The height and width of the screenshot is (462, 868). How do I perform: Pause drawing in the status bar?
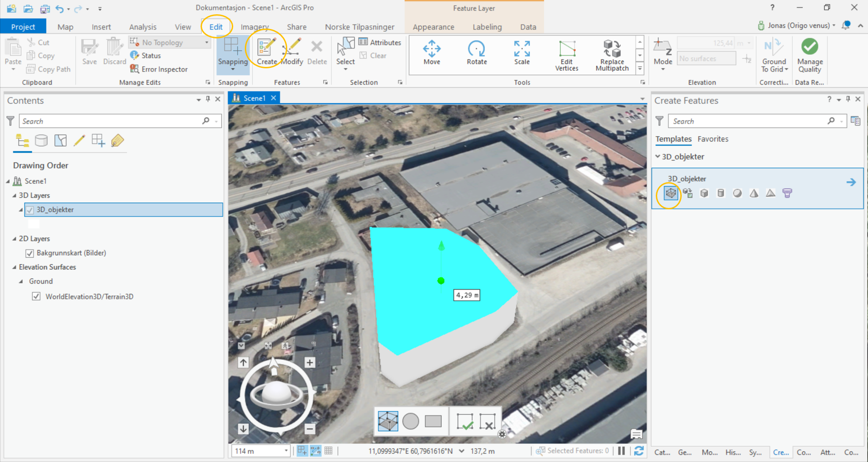(x=621, y=451)
